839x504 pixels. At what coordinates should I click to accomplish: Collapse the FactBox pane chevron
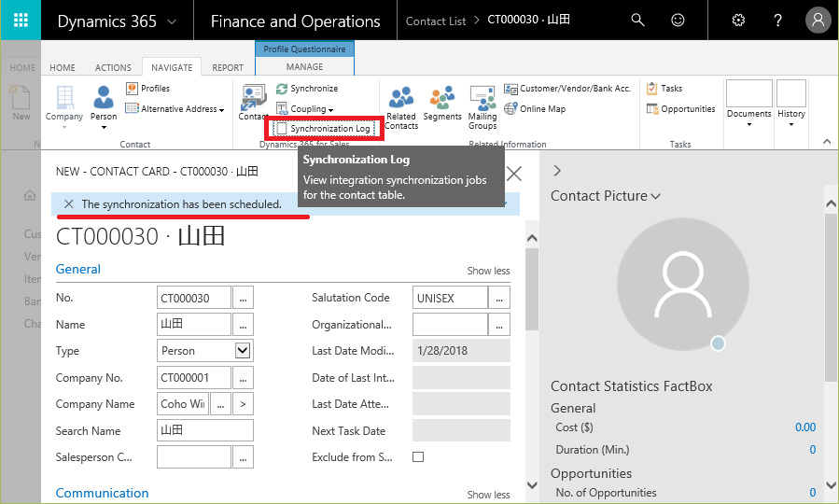pyautogui.click(x=557, y=171)
